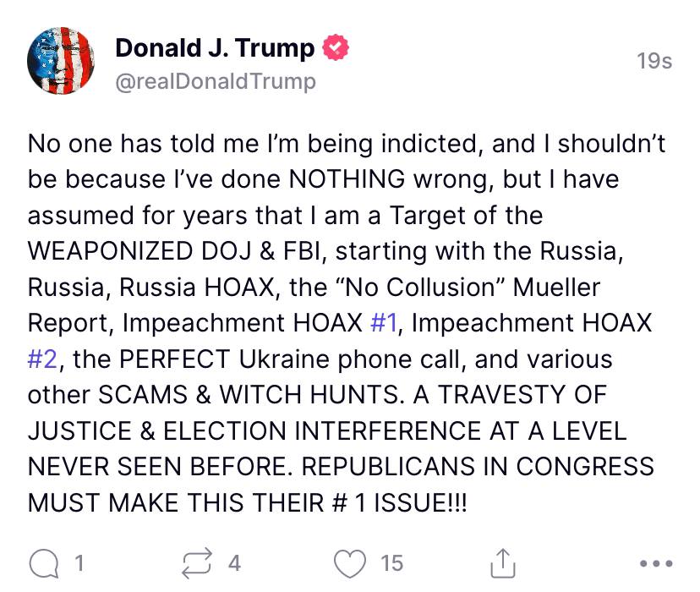Click the like count "15"
The height and width of the screenshot is (592, 700).
[x=392, y=562]
